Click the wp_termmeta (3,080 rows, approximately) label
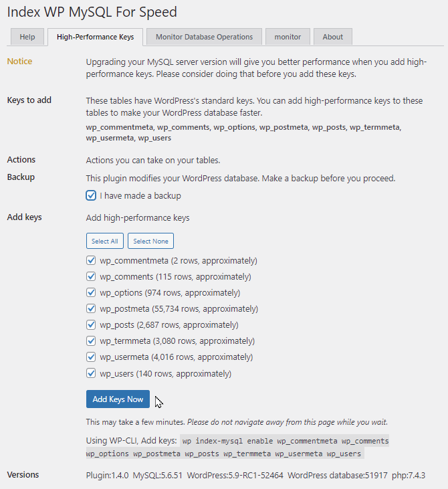The height and width of the screenshot is (489, 448). pos(177,341)
